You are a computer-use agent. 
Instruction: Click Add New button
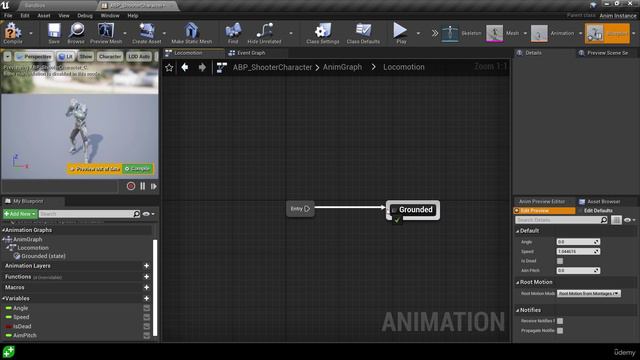tap(20, 214)
